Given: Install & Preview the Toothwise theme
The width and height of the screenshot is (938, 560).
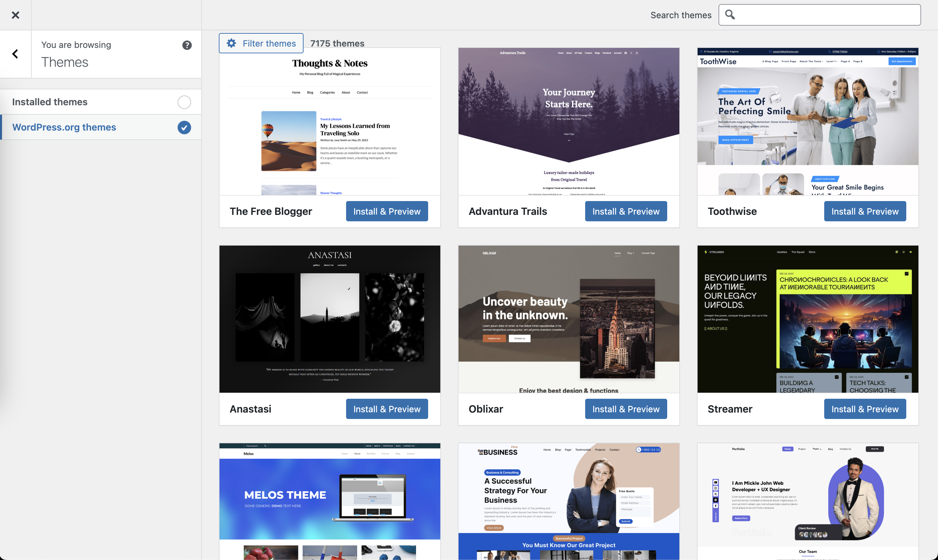Looking at the screenshot, I should pos(865,211).
